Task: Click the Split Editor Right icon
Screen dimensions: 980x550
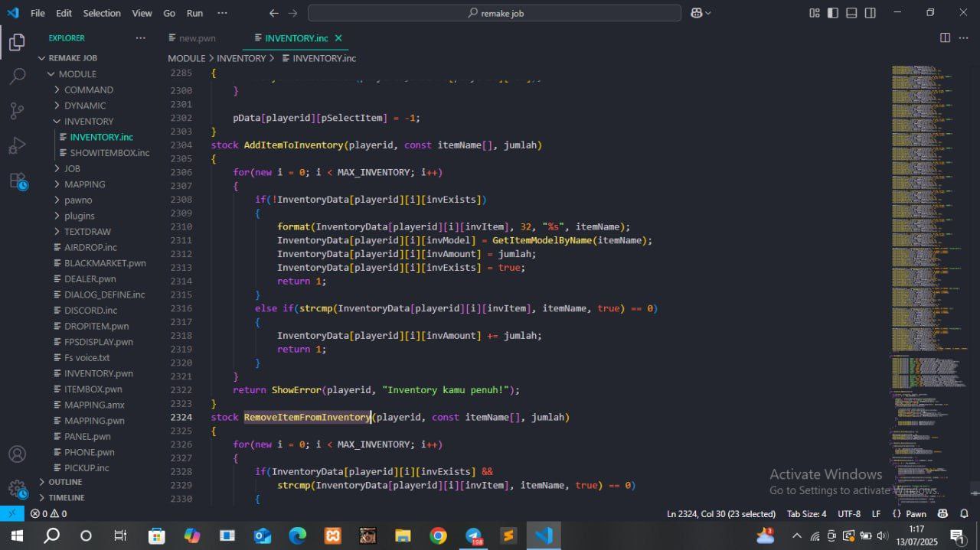Action: pyautogui.click(x=945, y=38)
